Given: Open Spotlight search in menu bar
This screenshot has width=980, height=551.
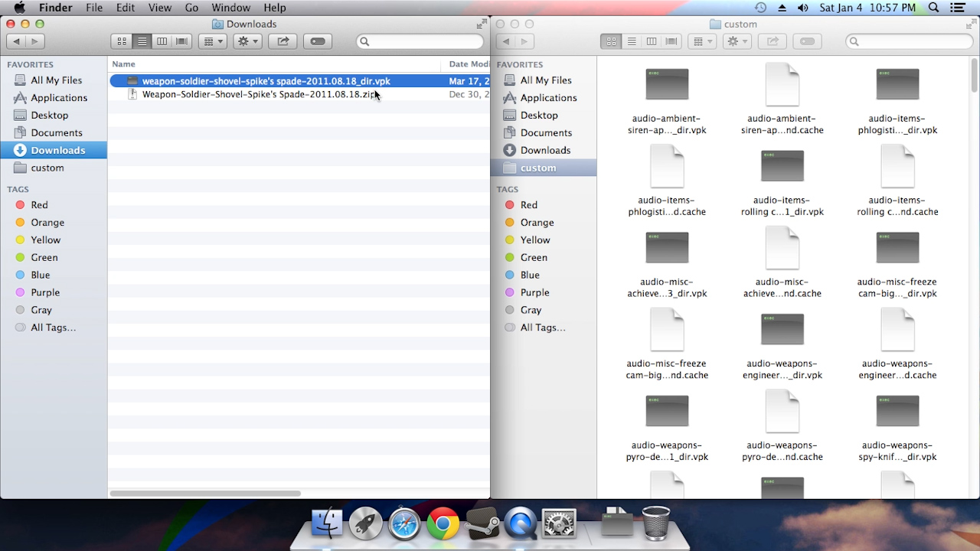Looking at the screenshot, I should pyautogui.click(x=933, y=8).
